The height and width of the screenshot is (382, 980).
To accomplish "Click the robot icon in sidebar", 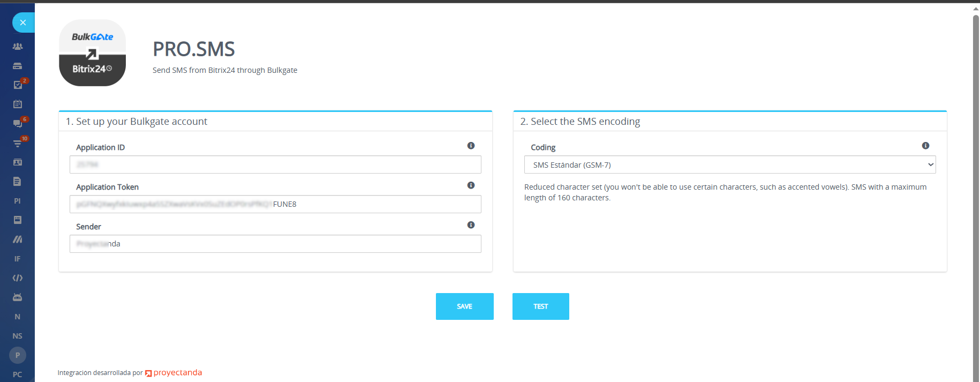I will [18, 297].
